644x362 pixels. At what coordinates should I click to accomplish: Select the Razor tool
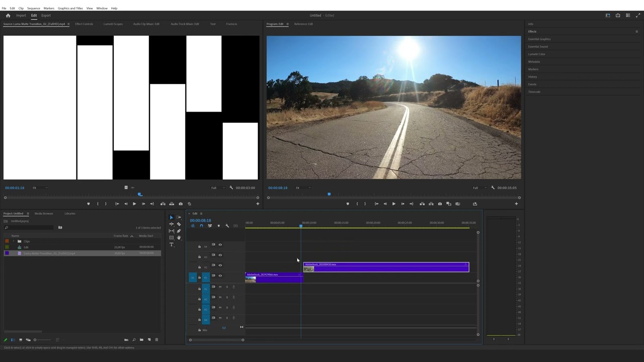(x=179, y=224)
